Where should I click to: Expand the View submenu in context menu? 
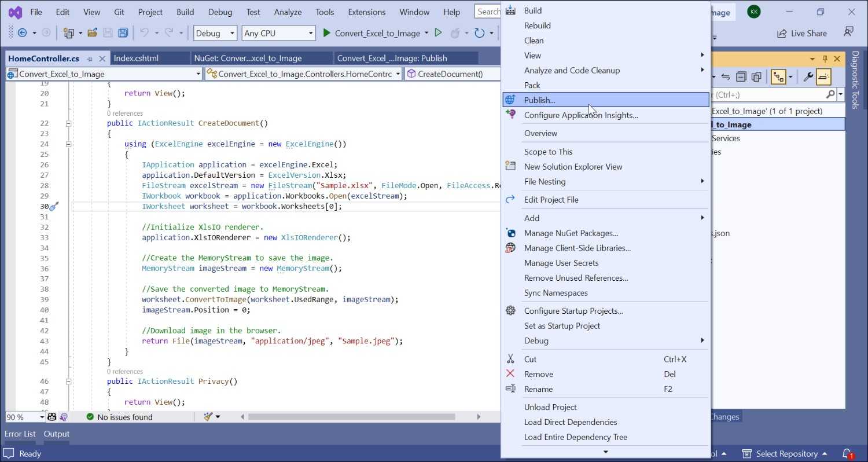click(x=605, y=56)
